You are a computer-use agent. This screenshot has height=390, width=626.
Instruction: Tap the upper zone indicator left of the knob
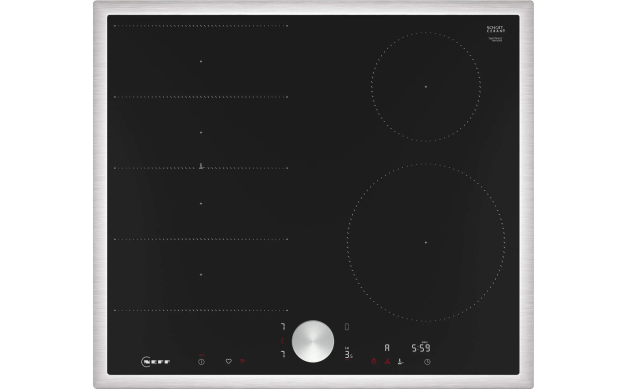pyautogui.click(x=283, y=327)
